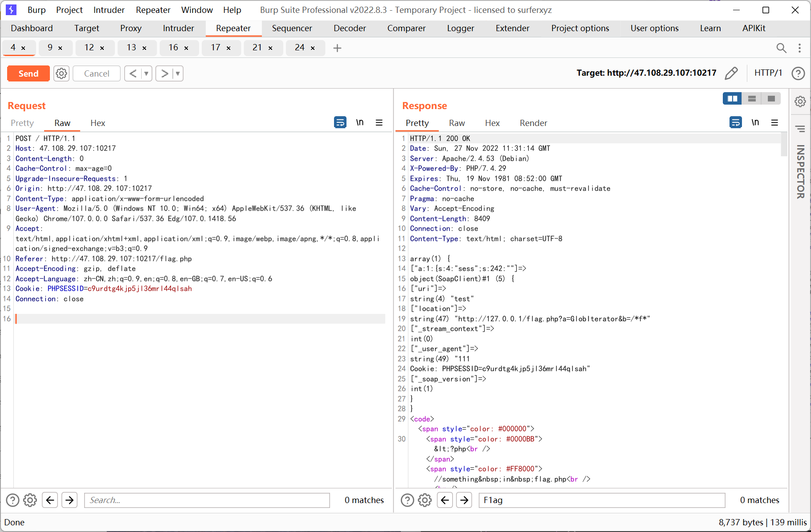Open the Window menu
This screenshot has height=532, width=811.
(197, 10)
